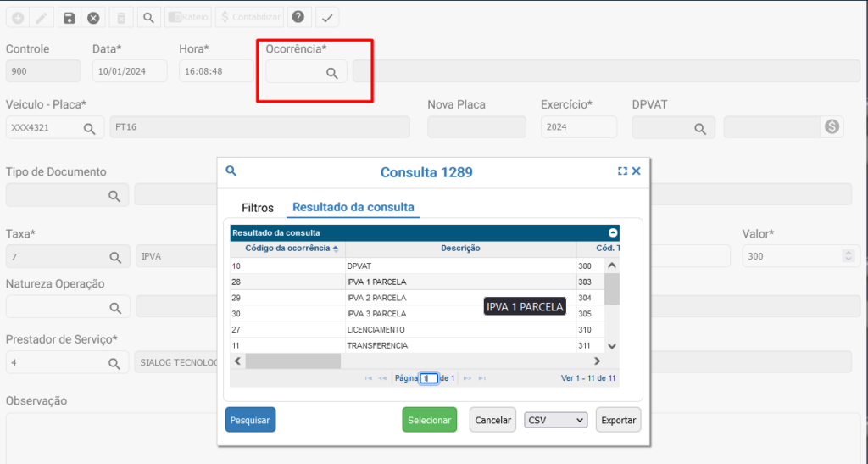Click the DPVAT dollar coin icon
The height and width of the screenshot is (464, 868).
832,126
